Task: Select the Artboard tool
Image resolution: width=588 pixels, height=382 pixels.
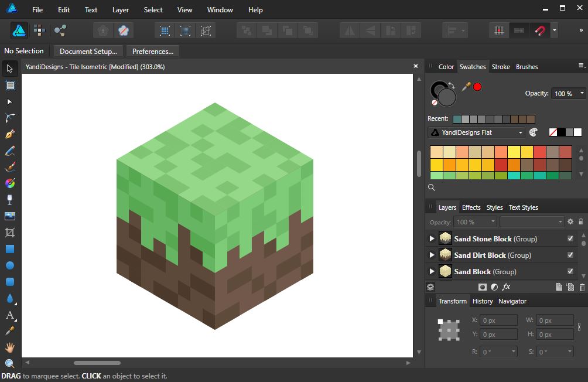Action: point(10,86)
